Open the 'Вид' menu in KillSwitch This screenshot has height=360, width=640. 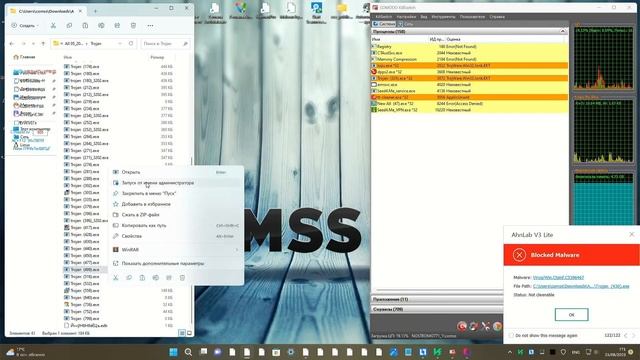click(424, 17)
